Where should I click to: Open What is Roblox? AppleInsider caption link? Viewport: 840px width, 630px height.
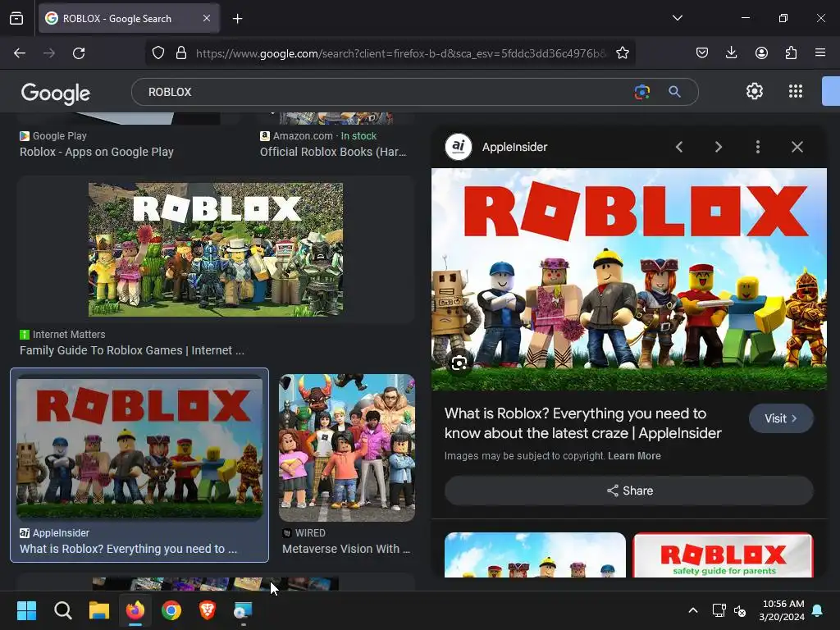click(128, 549)
